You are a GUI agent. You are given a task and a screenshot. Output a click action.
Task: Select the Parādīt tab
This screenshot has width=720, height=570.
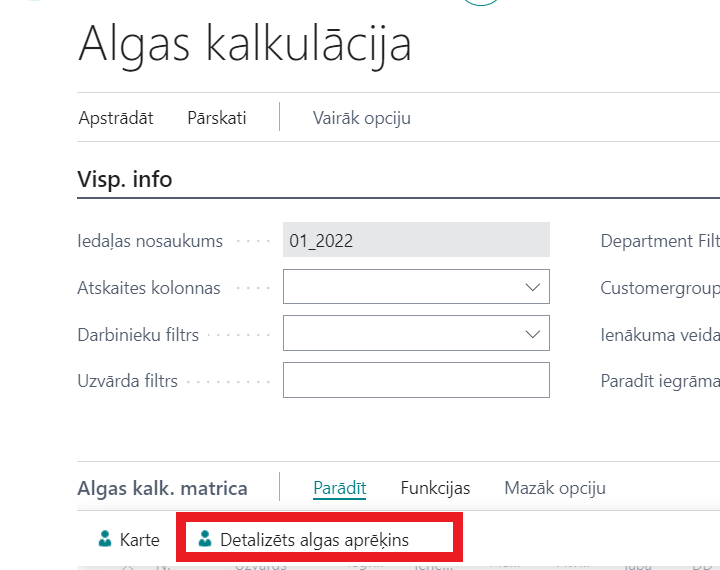click(340, 488)
